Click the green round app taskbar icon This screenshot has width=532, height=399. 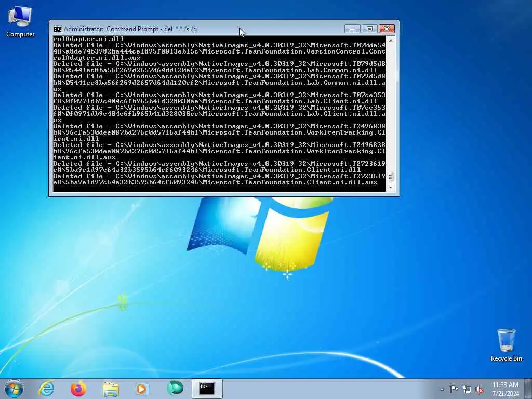[175, 388]
